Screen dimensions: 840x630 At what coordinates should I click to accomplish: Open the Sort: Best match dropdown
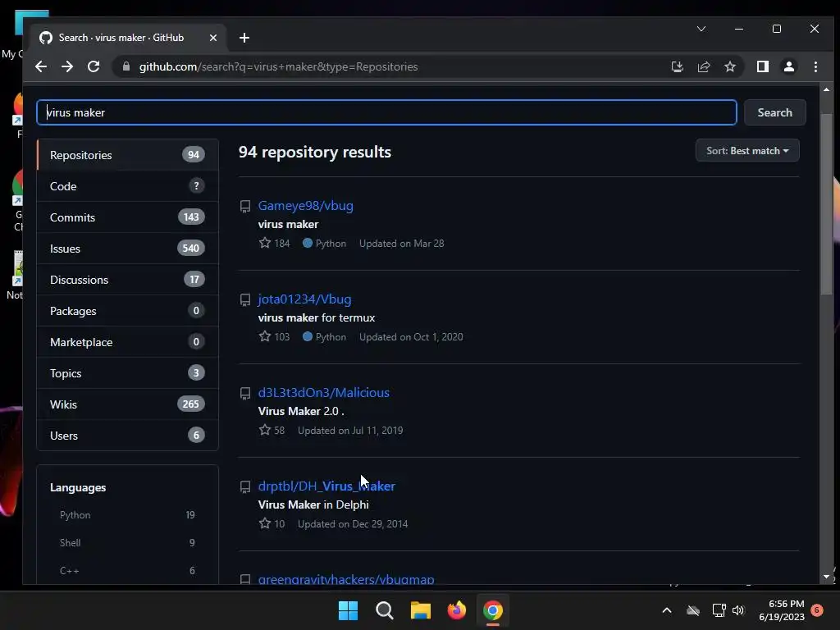pyautogui.click(x=747, y=151)
